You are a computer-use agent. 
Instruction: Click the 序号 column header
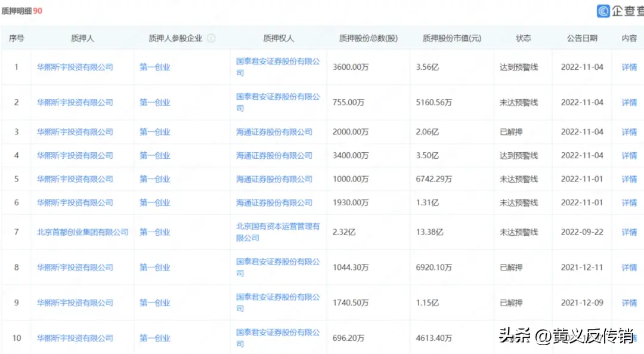17,38
